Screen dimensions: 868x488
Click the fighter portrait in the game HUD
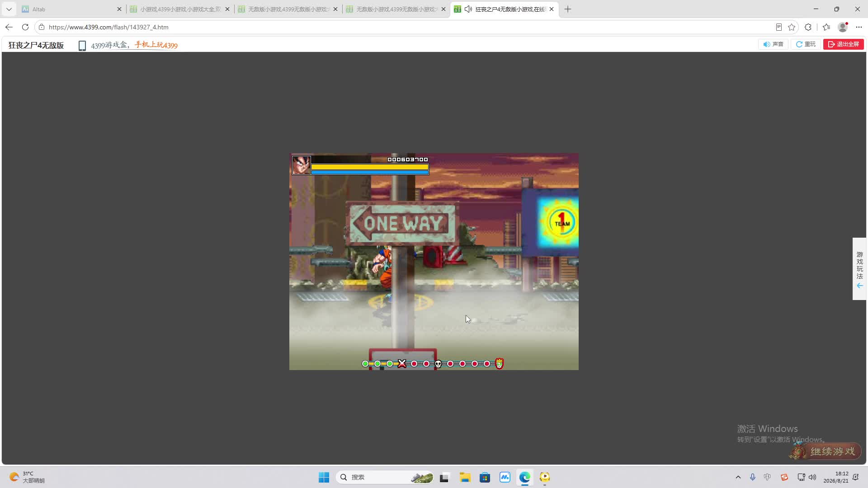tap(301, 165)
